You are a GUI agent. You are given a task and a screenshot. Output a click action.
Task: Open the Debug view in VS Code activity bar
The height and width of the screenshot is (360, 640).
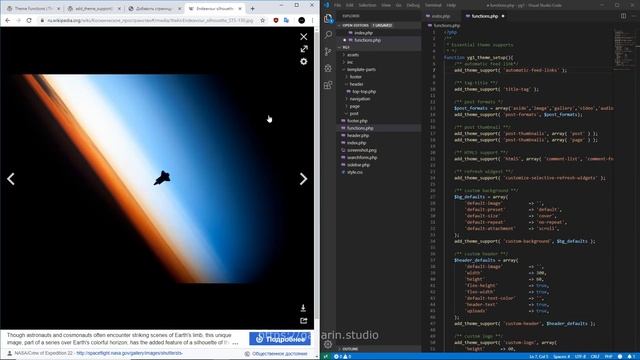(x=329, y=68)
